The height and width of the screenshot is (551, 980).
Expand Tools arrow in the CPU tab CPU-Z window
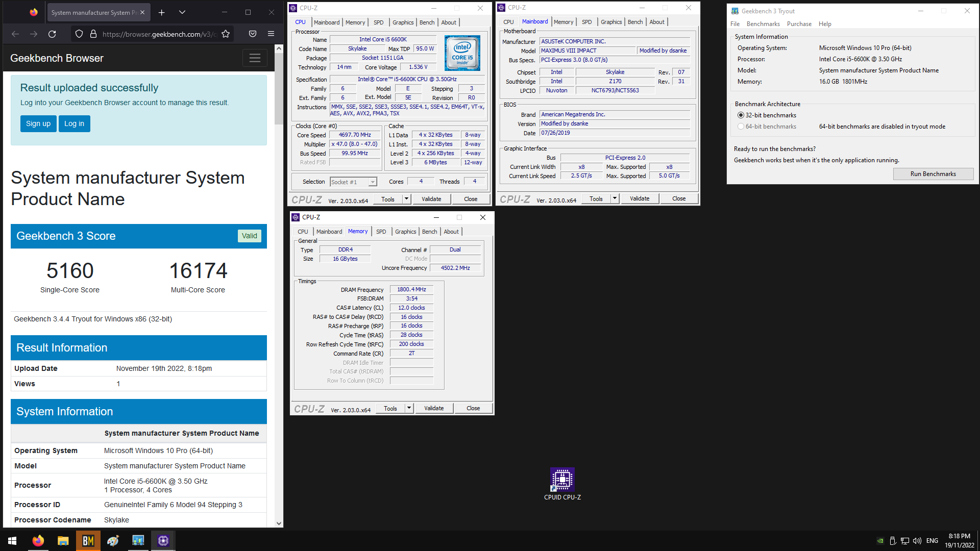[x=407, y=199]
